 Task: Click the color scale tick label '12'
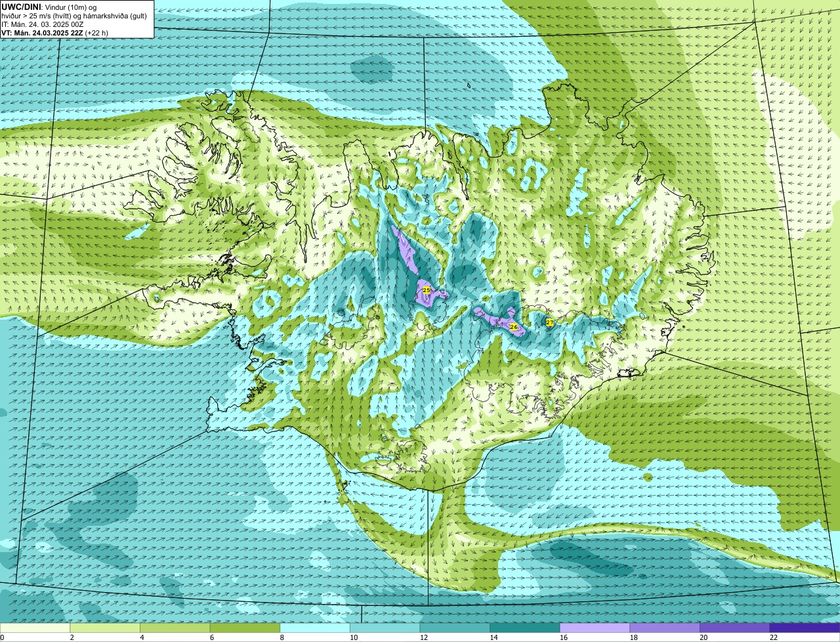(424, 637)
